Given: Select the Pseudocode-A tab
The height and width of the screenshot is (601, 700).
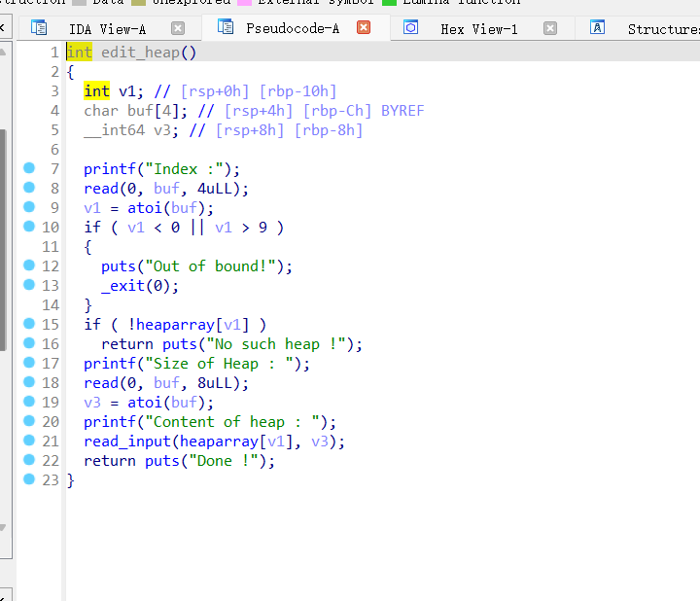Looking at the screenshot, I should [293, 28].
